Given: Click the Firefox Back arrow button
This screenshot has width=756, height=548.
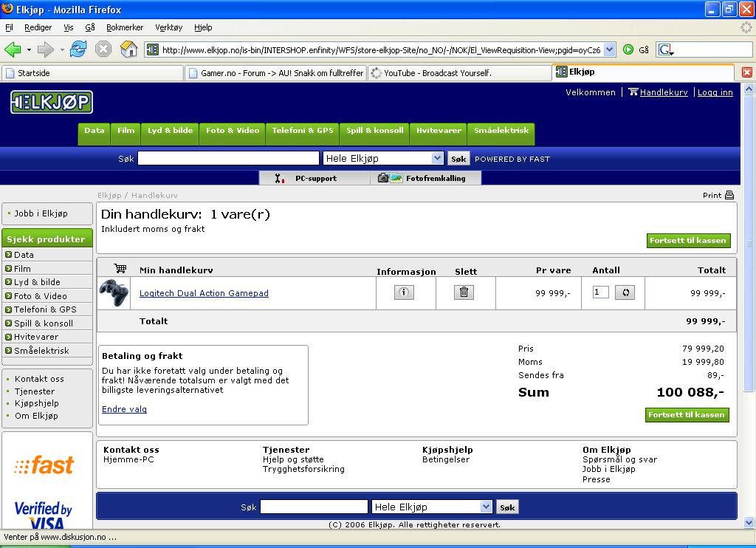Looking at the screenshot, I should point(13,49).
